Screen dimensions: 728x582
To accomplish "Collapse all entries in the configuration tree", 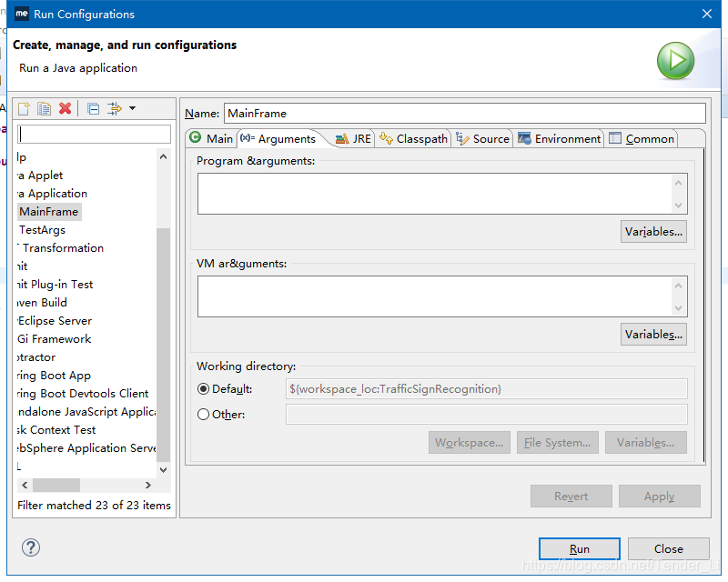I will click(x=93, y=108).
